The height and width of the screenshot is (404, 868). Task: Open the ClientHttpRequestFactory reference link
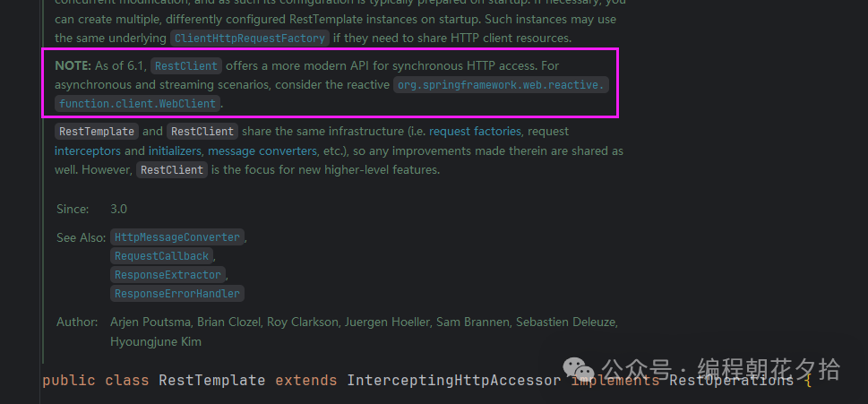point(250,39)
